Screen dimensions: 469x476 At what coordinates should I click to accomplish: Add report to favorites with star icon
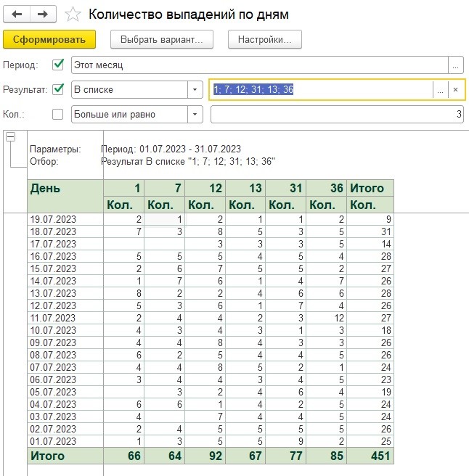(73, 15)
